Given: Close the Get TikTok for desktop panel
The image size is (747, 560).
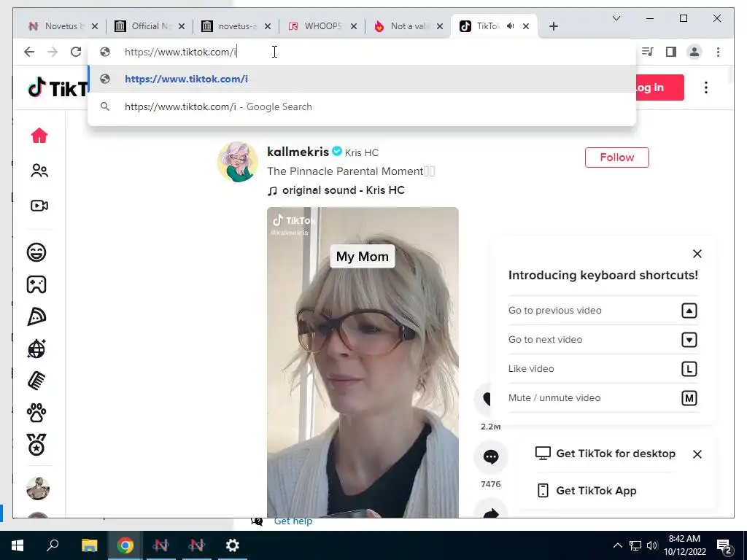Looking at the screenshot, I should (x=697, y=454).
